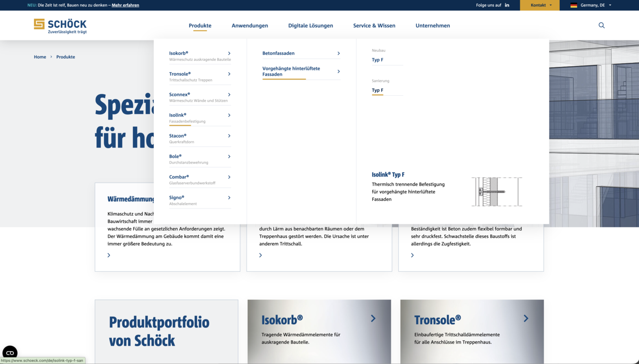Click arrow under Wärmedämmung card

pyautogui.click(x=109, y=255)
